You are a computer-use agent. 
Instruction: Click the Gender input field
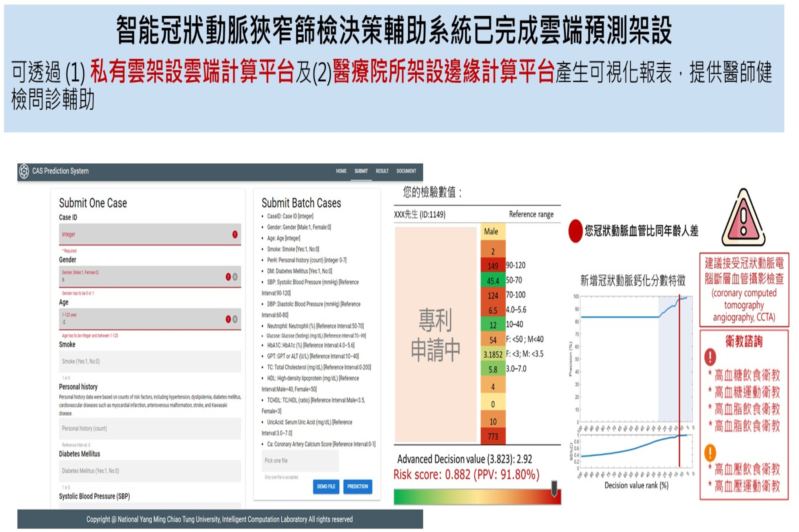(150, 277)
